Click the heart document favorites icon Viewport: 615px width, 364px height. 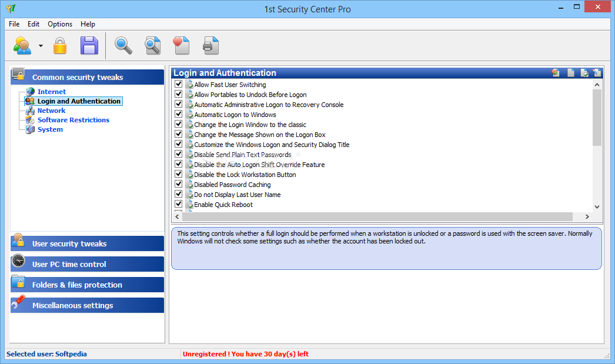tap(181, 45)
